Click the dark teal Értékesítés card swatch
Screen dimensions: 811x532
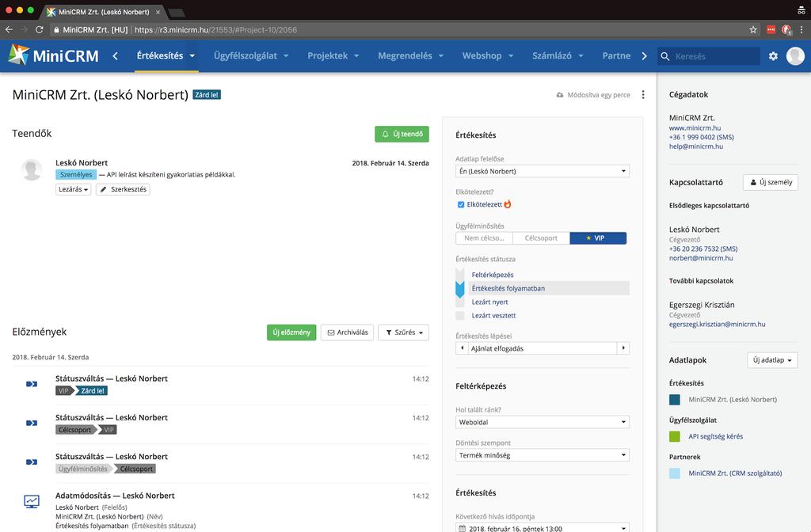(675, 400)
